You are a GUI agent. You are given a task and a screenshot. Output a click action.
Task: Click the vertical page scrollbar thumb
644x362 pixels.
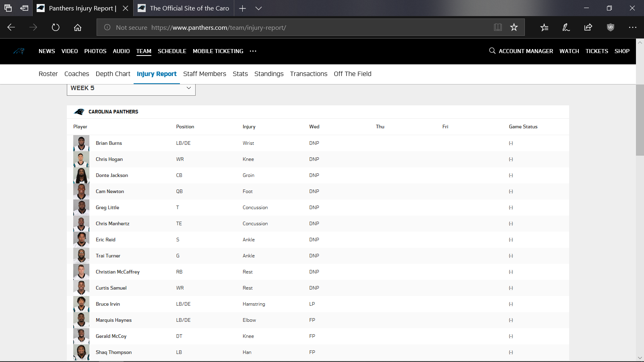640,120
